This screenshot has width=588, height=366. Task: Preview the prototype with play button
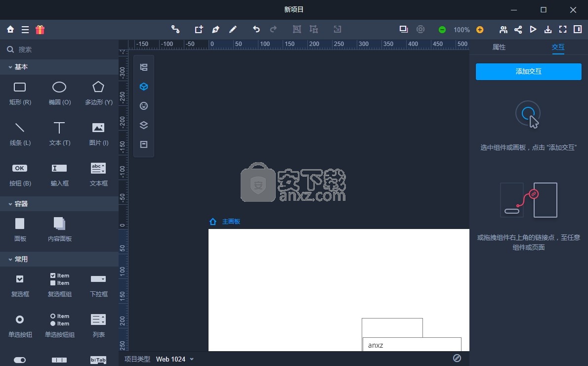(x=533, y=29)
